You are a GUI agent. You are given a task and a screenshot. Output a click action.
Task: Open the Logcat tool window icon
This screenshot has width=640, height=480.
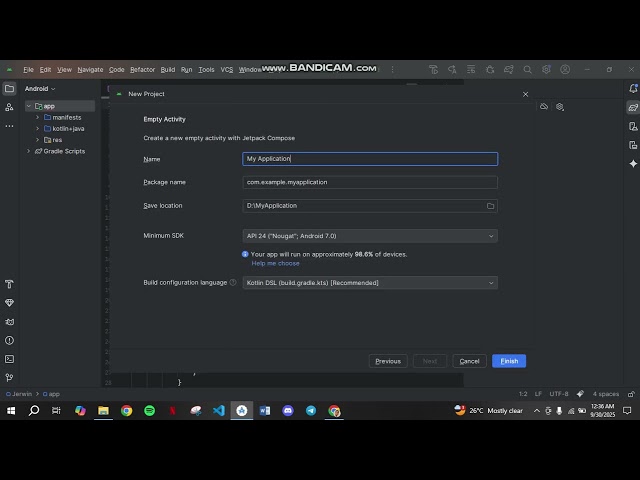(9, 322)
